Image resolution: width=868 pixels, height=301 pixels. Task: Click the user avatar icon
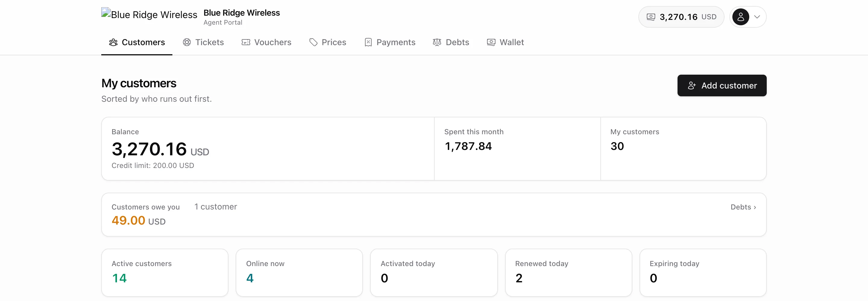(740, 17)
